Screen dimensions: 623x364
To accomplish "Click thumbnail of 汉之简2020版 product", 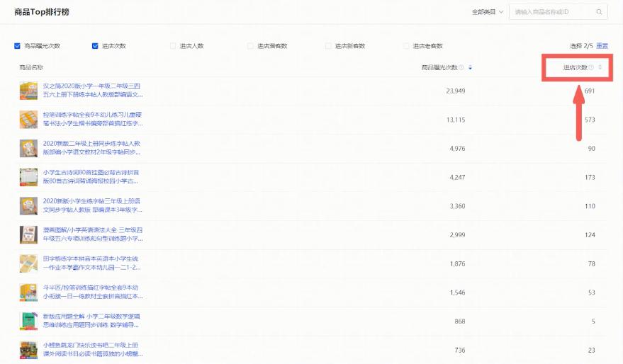I will click(x=28, y=91).
